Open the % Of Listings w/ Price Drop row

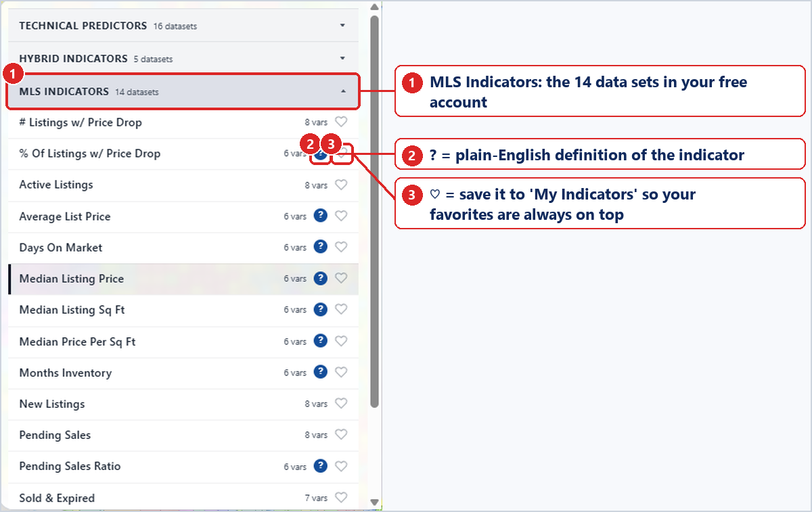pos(183,154)
